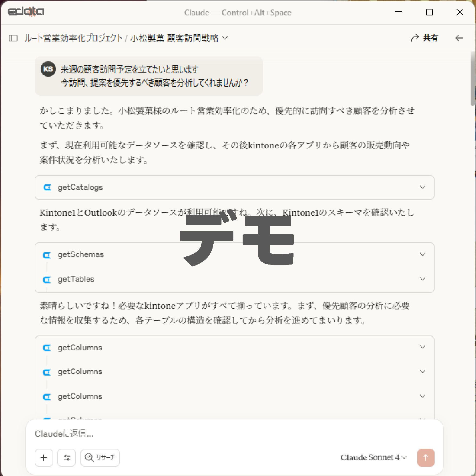Open the Claude Sonnet 4 model selector
The width and height of the screenshot is (476, 476).
[x=373, y=458]
